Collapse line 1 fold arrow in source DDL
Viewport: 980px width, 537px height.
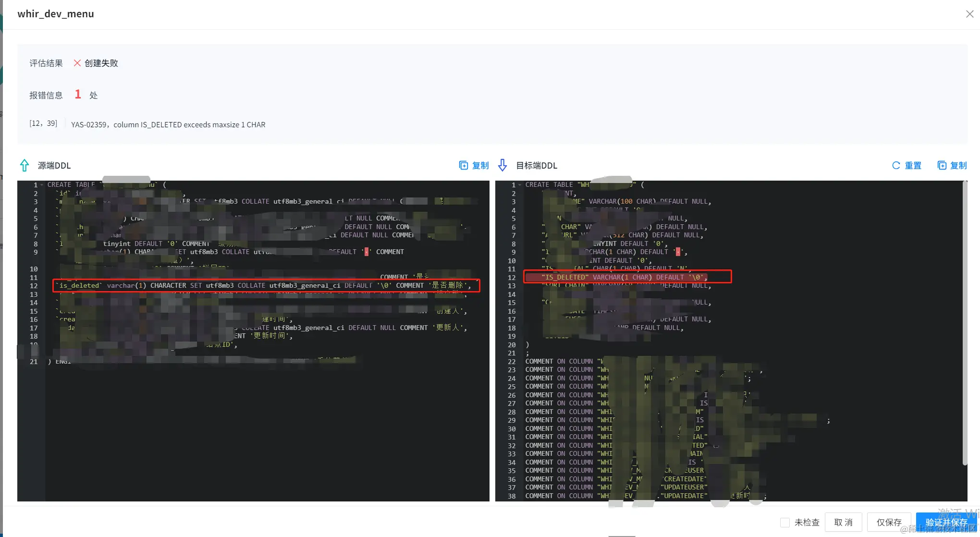point(42,185)
